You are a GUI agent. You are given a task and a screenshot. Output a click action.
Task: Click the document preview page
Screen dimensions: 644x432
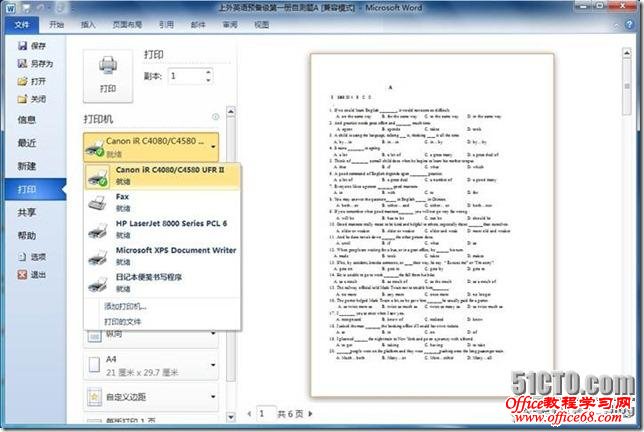pyautogui.click(x=432, y=225)
